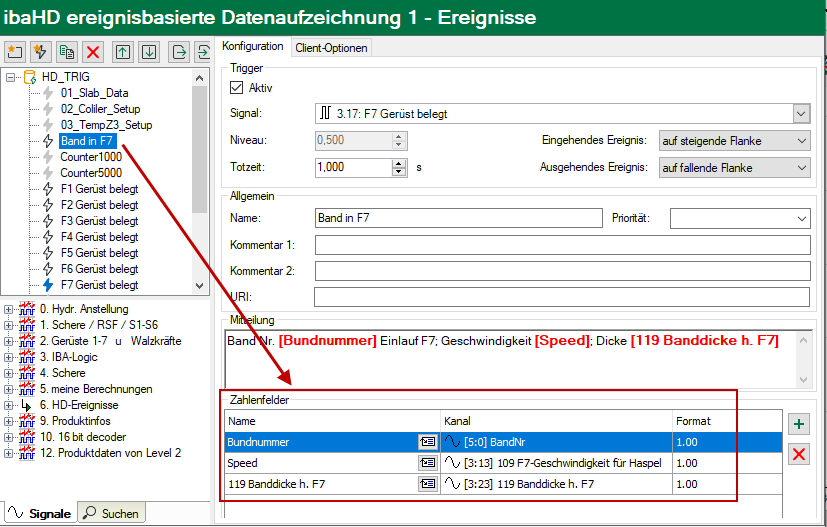Click the add new event icon
Image resolution: width=827 pixels, height=527 pixels.
(x=41, y=51)
